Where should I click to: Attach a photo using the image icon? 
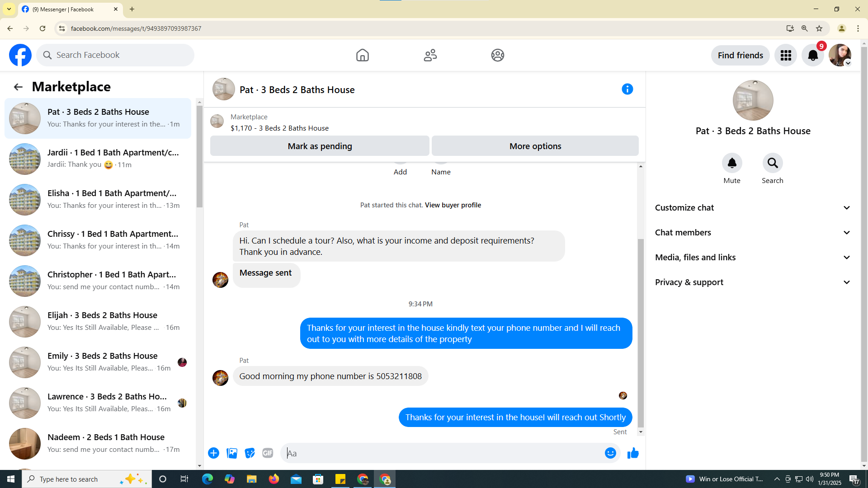click(231, 453)
